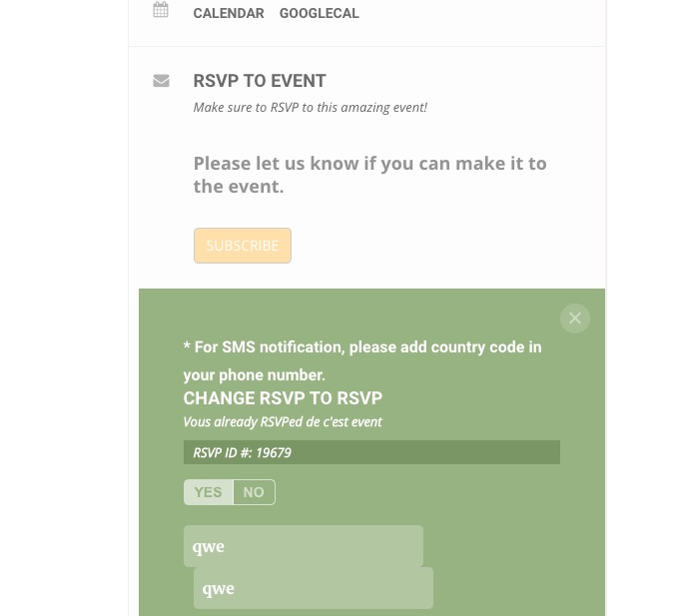Click the calendar icon
Screen dimensions: 674x616
pos(161,11)
